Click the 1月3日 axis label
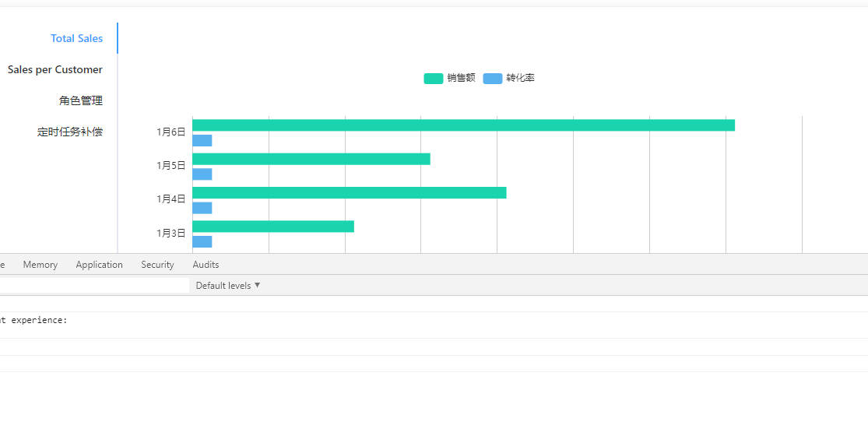 point(170,233)
